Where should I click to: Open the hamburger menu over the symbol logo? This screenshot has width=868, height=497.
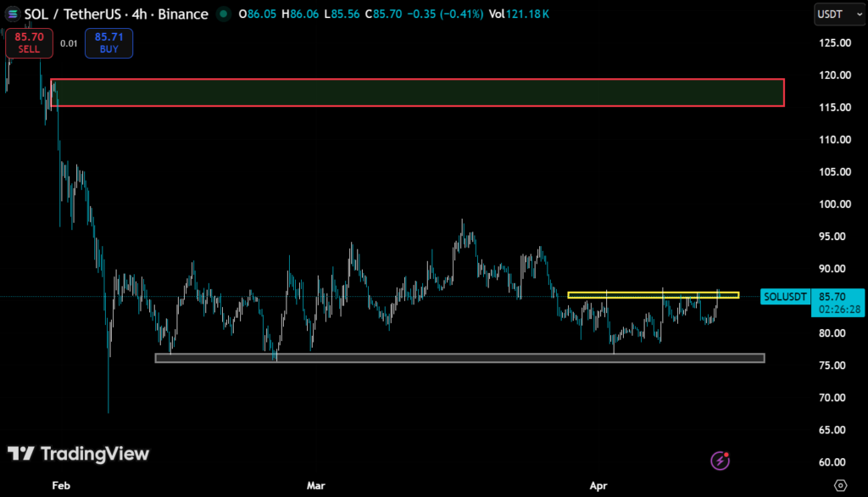[13, 14]
